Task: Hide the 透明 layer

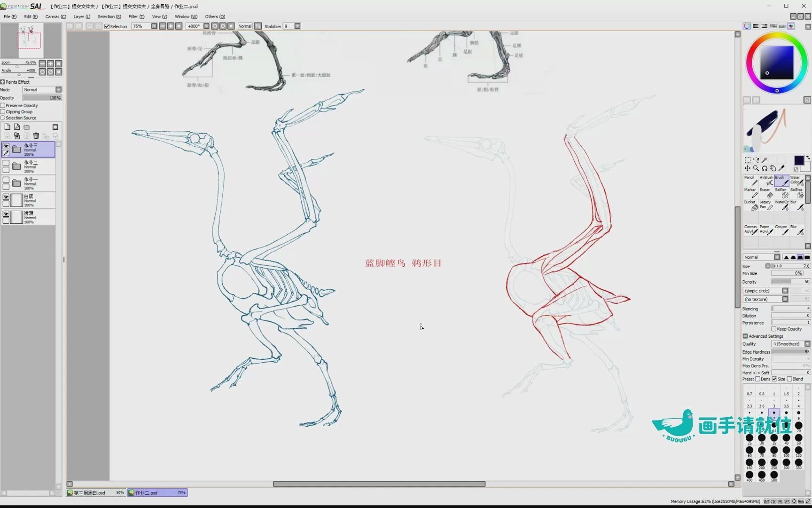Action: [6, 214]
